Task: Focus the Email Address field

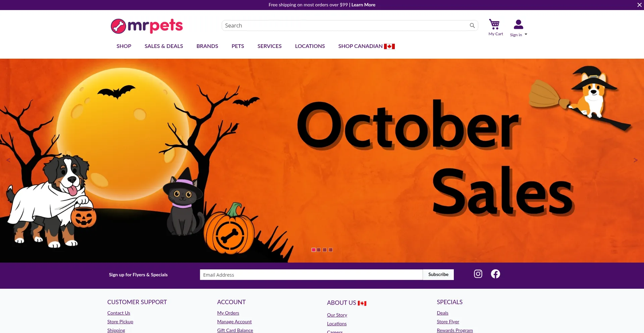Action: [x=311, y=275]
